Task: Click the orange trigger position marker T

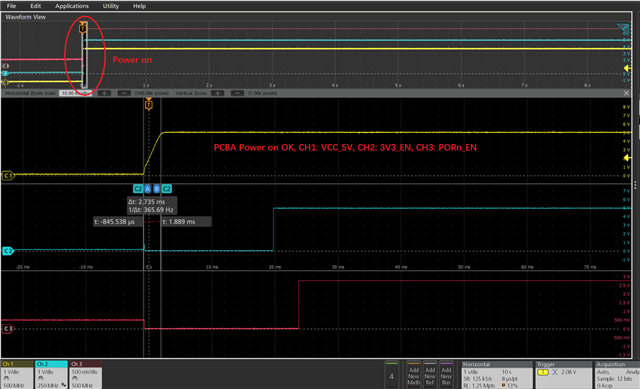Action: point(149,105)
